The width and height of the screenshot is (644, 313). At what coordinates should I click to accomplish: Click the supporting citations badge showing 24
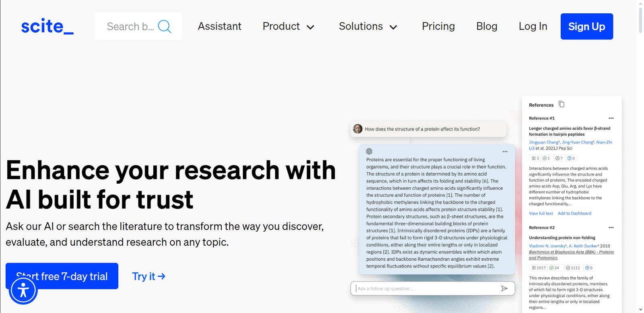(x=554, y=268)
